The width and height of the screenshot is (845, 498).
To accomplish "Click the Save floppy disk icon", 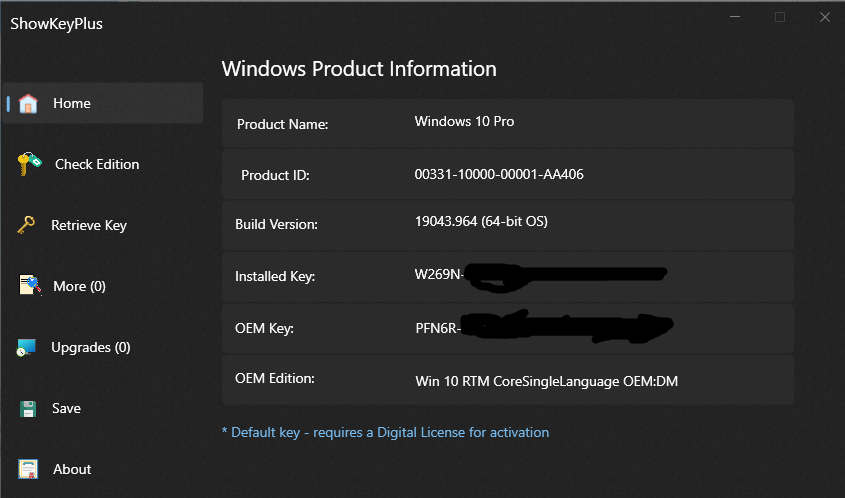I will [x=29, y=409].
